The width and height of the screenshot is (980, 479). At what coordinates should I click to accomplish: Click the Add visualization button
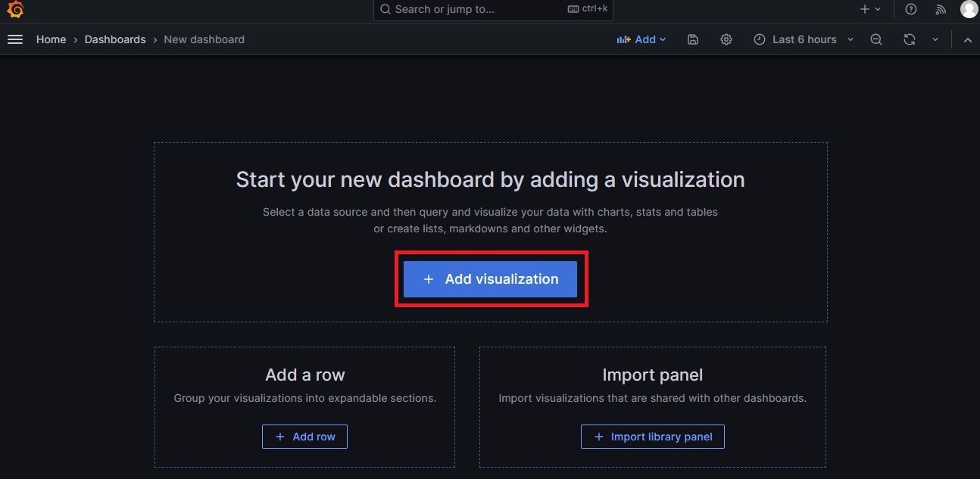[491, 278]
